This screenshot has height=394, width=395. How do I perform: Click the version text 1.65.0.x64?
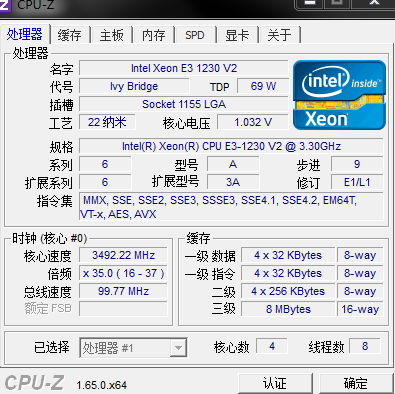point(102,385)
